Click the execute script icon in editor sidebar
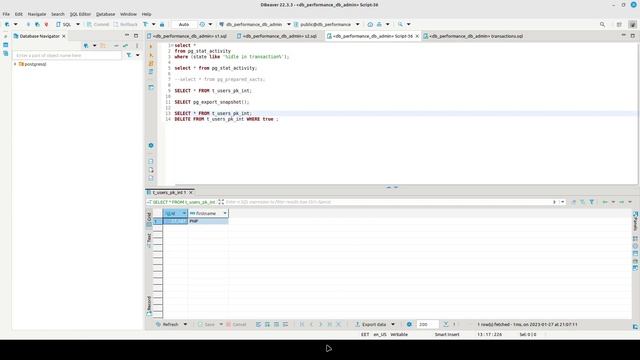 point(151,64)
